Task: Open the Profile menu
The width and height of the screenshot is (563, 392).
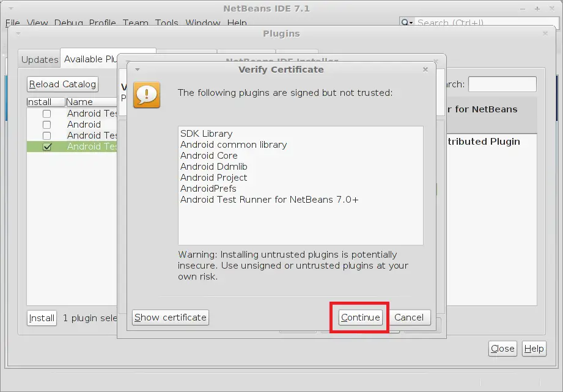Action: click(x=102, y=23)
